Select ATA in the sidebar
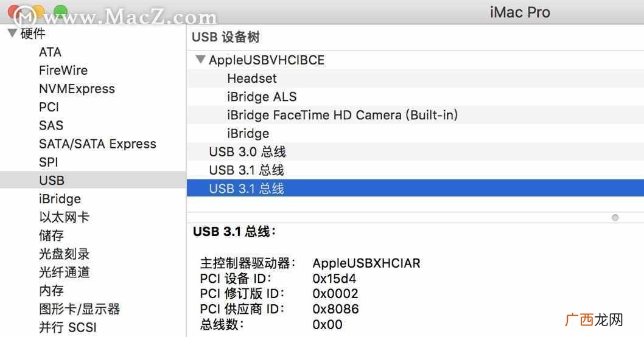Viewport: 644px width, 337px height. (50, 52)
